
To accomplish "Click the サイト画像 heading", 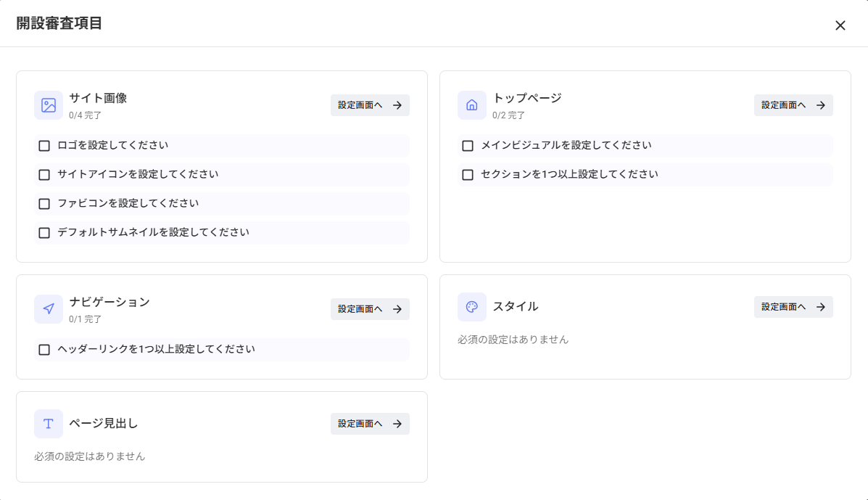I will tap(98, 98).
